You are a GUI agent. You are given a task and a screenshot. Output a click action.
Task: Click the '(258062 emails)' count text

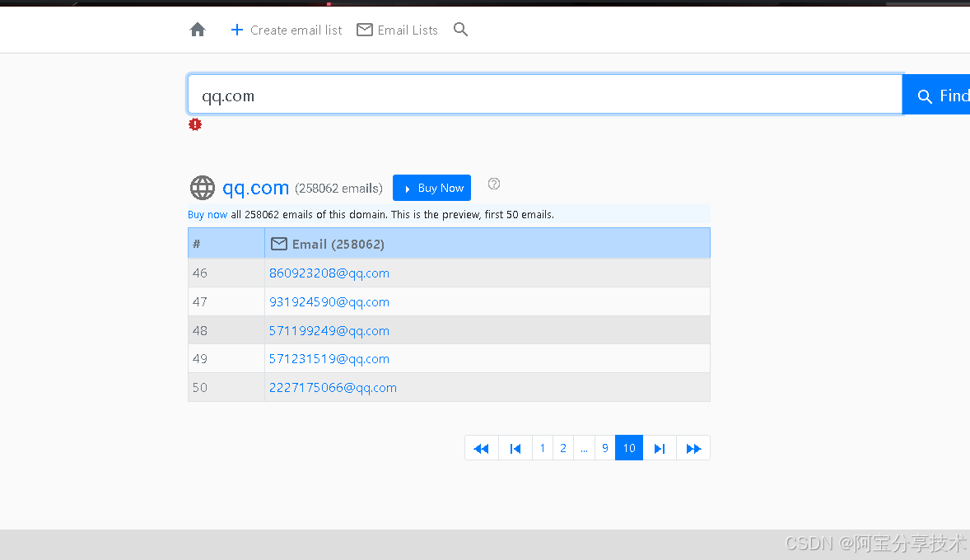(x=338, y=188)
